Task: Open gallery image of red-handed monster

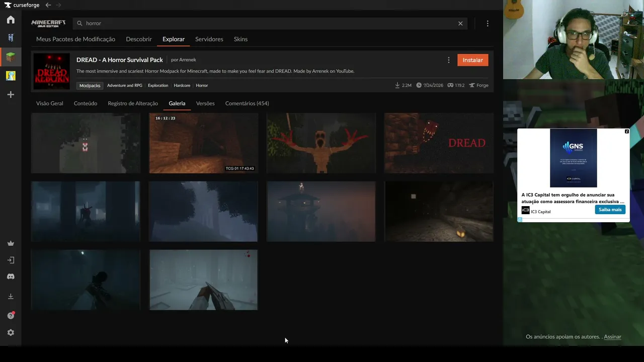Action: (321, 143)
